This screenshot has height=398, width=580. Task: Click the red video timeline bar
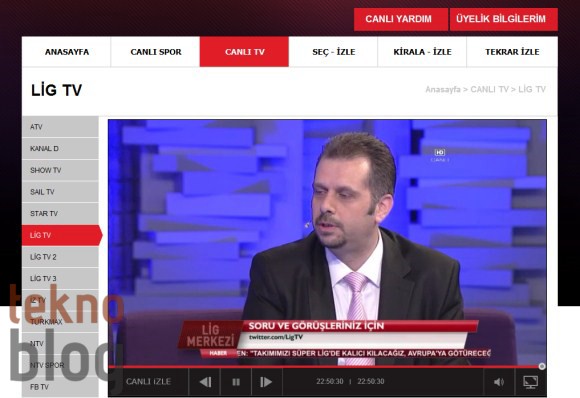[324, 367]
